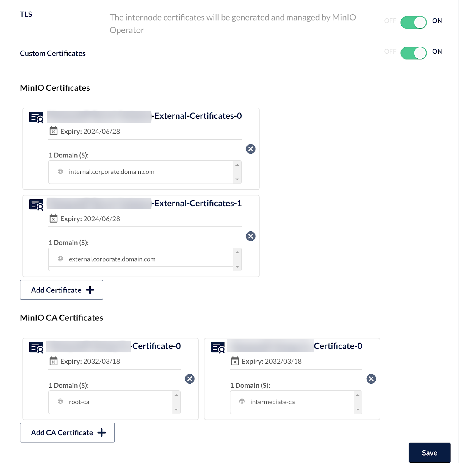Delete the root-ca CA certificate

point(190,379)
